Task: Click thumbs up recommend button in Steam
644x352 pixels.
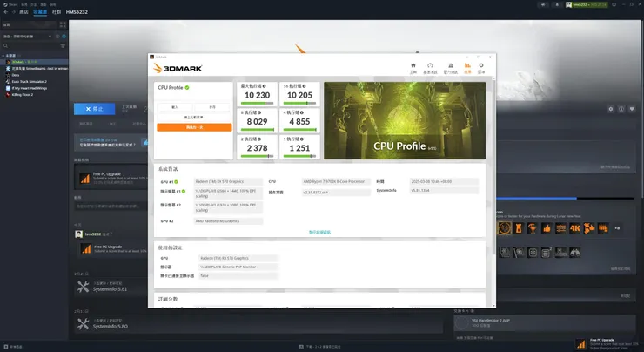Action: coord(144,142)
